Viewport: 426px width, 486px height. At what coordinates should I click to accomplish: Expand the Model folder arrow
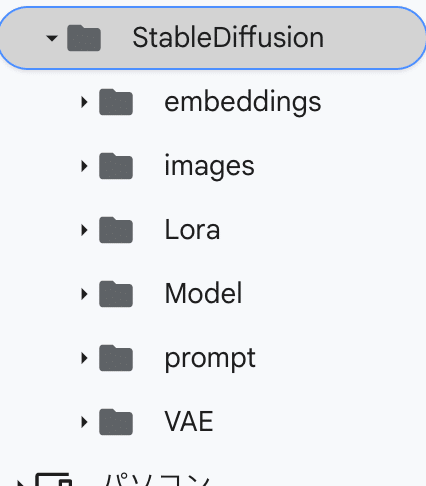pyautogui.click(x=84, y=294)
